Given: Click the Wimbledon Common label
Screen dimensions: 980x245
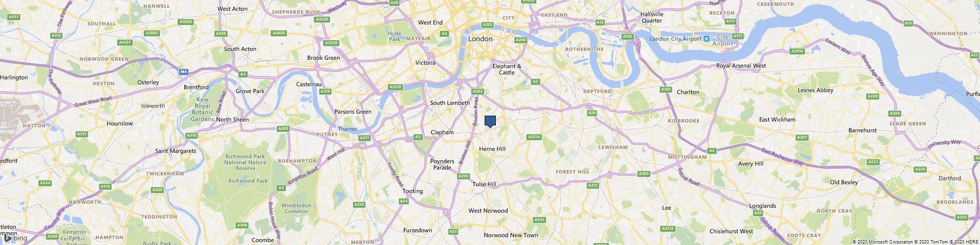Looking at the screenshot, I should pyautogui.click(x=295, y=208).
